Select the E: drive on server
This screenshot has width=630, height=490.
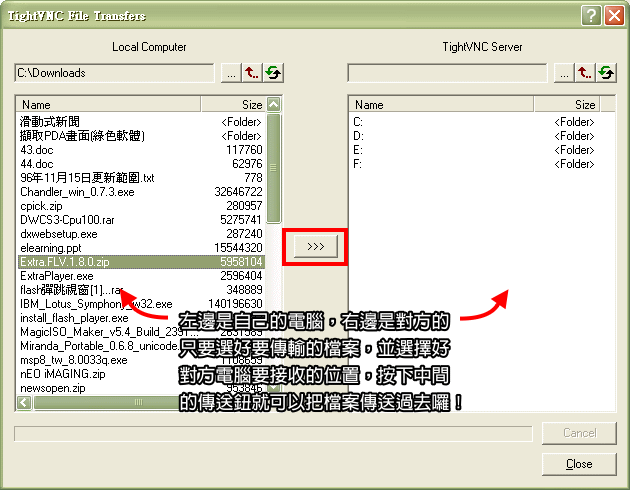click(x=474, y=150)
